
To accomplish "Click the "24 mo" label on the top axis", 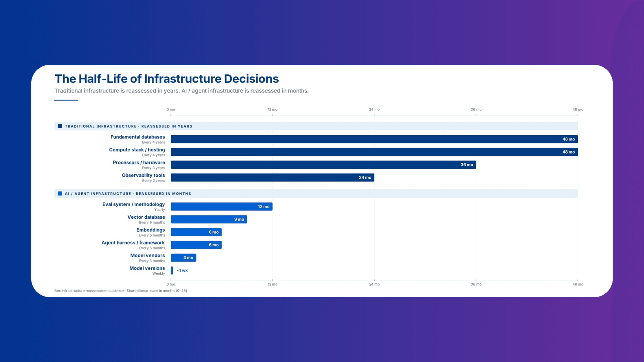I will click(x=374, y=109).
